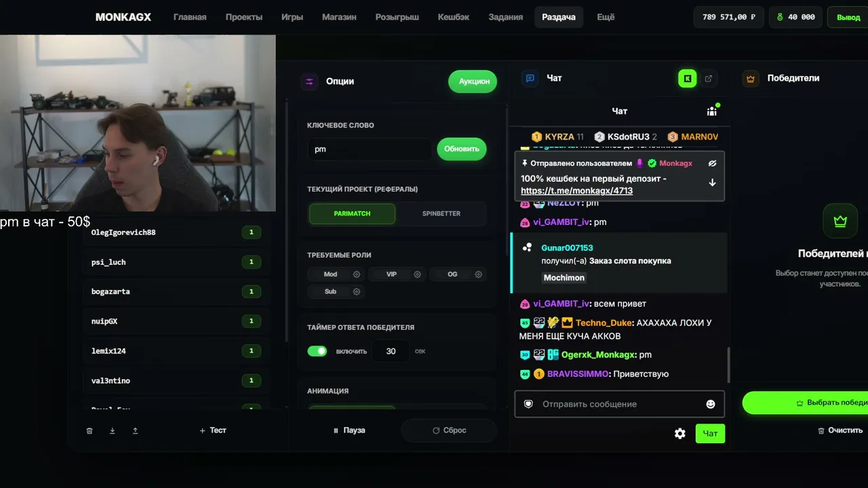Screen dimensions: 868x488
Task: Open the chat participants list icon
Action: 711,111
